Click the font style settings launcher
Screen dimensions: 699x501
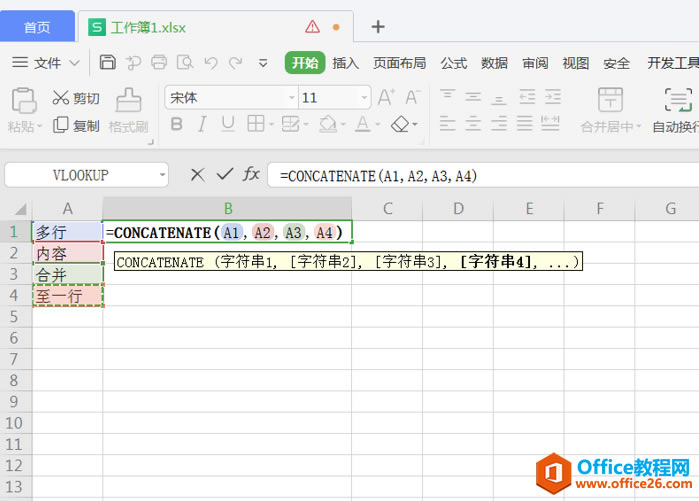151,142
